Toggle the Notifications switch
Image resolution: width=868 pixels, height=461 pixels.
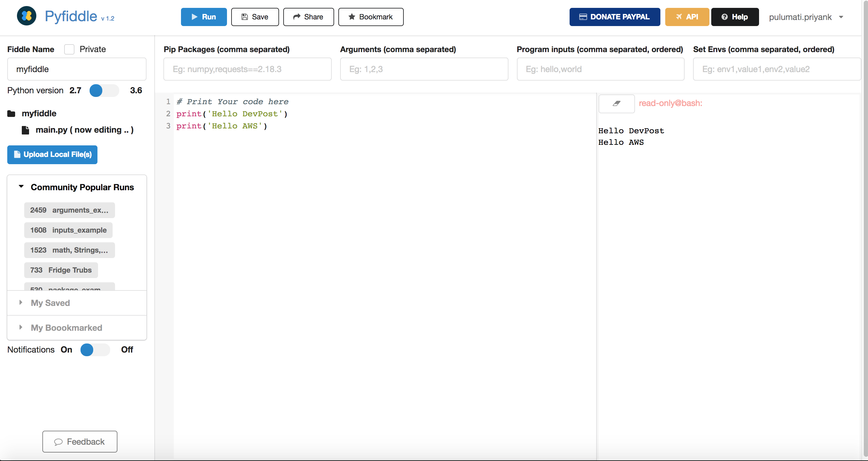pos(95,350)
